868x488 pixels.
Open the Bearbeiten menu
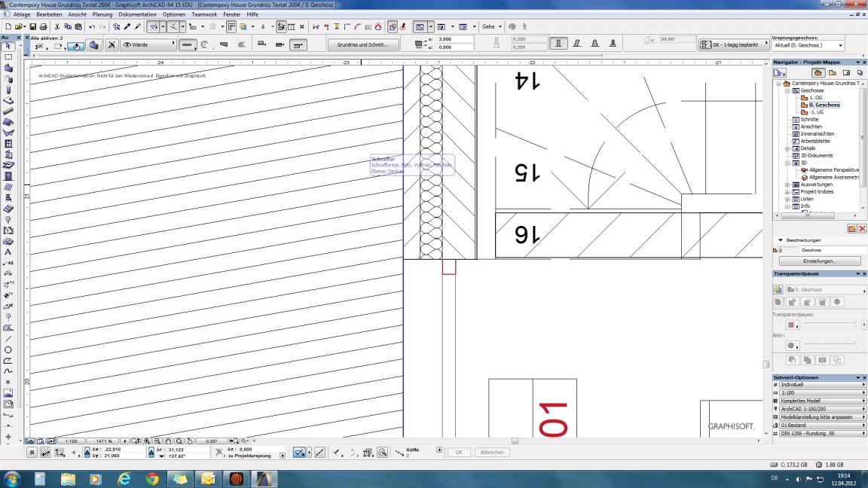[x=49, y=14]
